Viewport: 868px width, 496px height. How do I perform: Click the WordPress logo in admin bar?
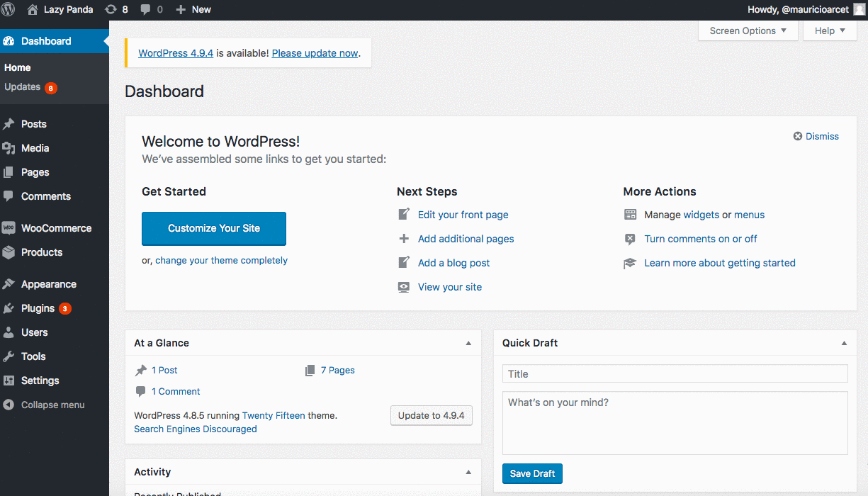click(9, 9)
